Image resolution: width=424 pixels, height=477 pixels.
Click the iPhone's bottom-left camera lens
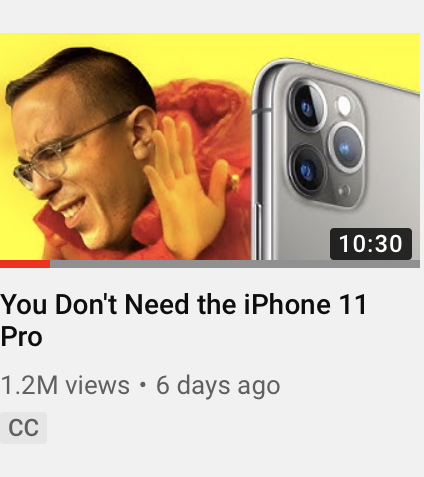[307, 171]
